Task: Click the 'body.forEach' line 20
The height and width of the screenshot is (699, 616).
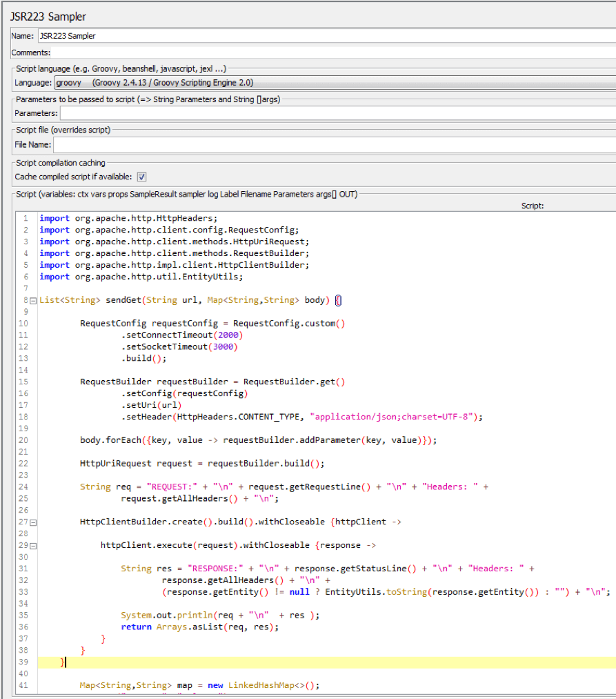Action: click(259, 440)
